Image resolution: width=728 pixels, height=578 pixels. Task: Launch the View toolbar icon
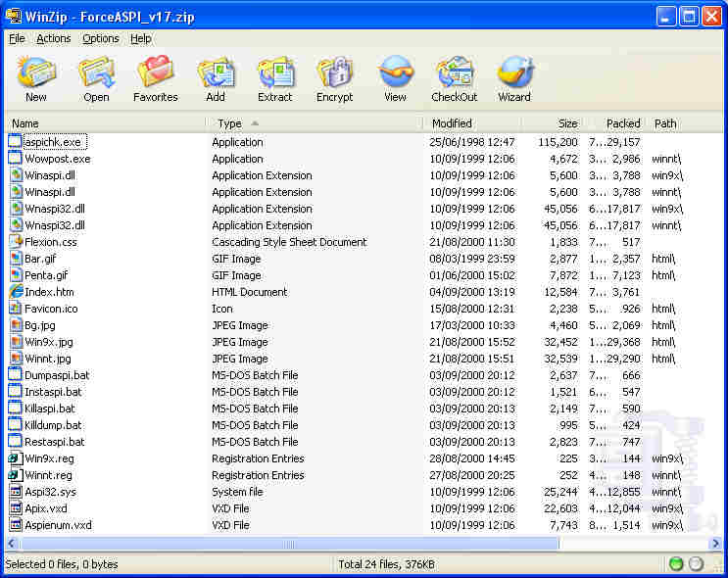(395, 72)
